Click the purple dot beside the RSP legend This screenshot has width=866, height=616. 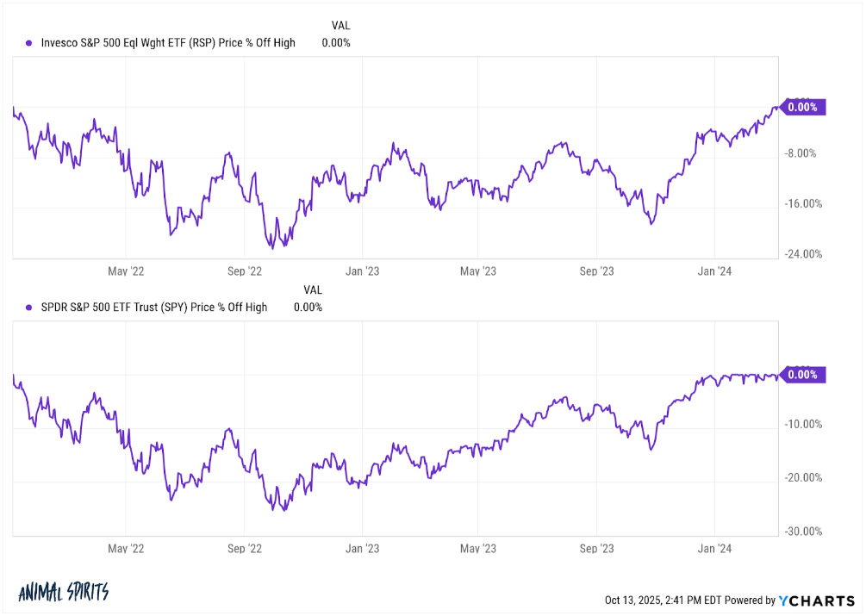point(29,43)
